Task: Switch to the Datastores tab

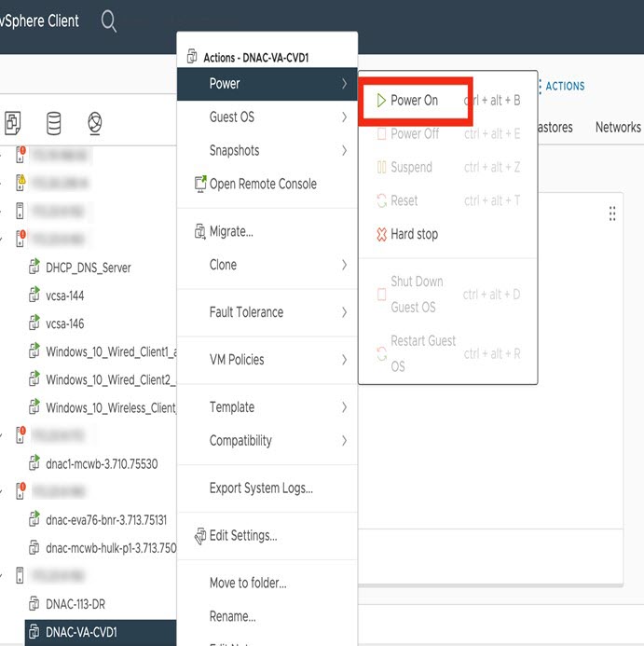Action: click(x=555, y=128)
